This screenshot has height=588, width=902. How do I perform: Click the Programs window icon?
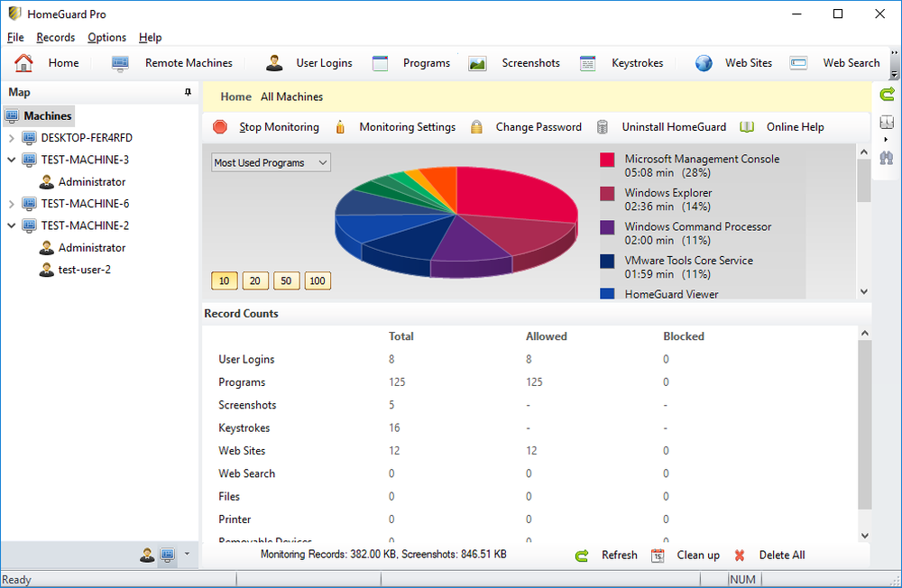pyautogui.click(x=381, y=63)
